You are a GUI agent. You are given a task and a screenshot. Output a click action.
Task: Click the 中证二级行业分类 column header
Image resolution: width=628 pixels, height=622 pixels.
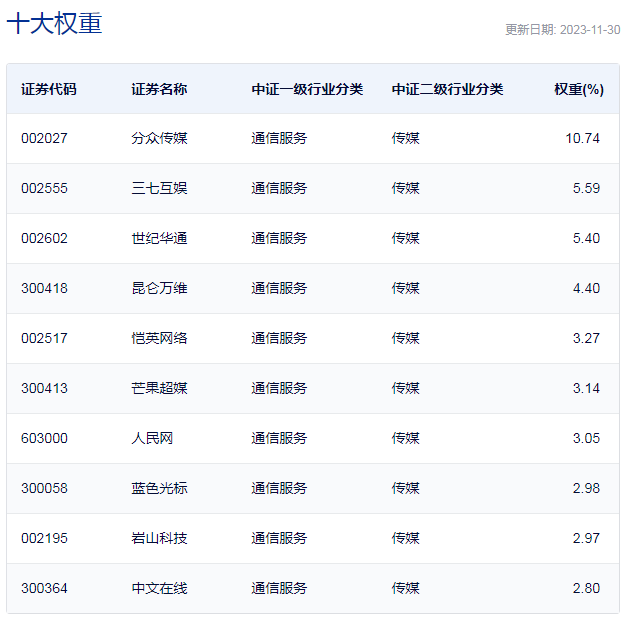[x=447, y=89]
